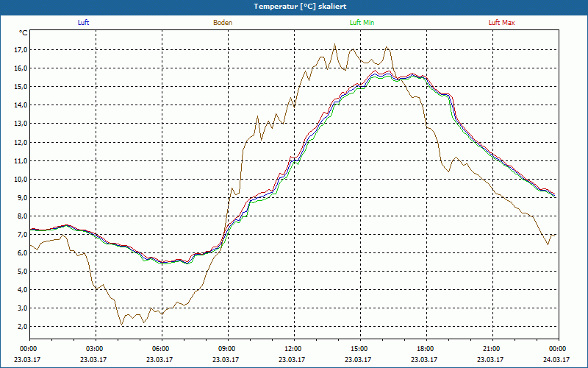Click the '°C' axis unit label
Screen dimensions: 588x368
[x=24, y=33]
